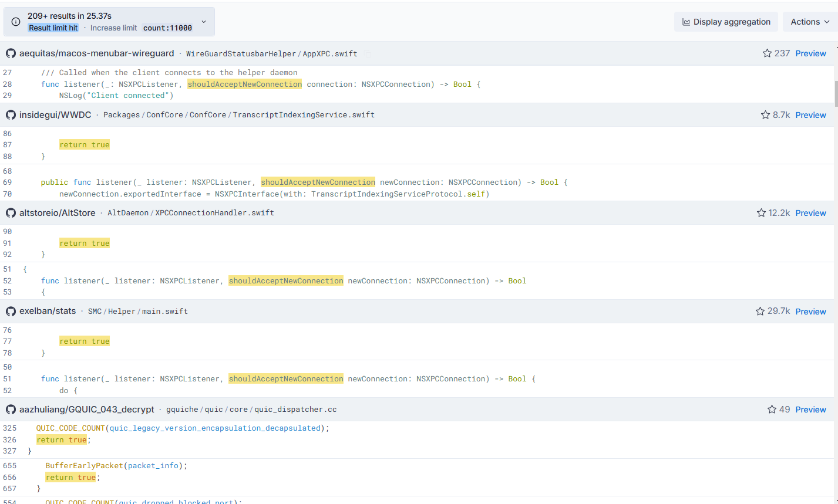
Task: Click the AltDaemon path segment
Action: 128,213
